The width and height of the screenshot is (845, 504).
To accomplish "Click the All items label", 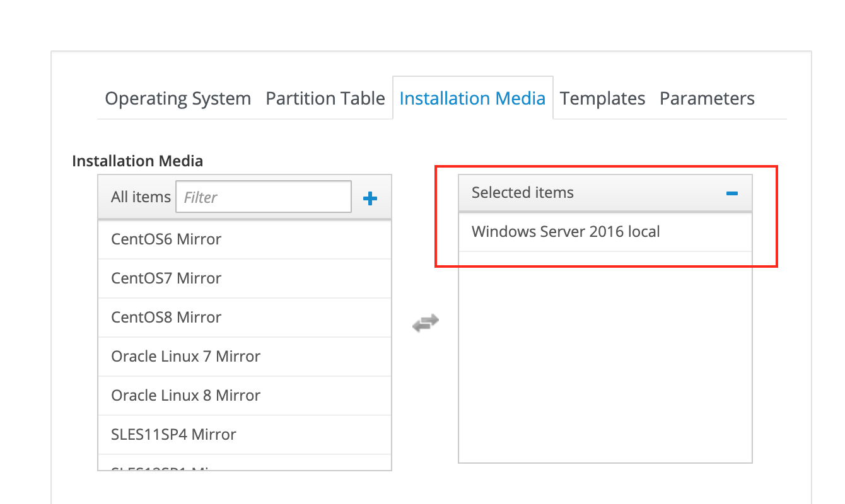I will pos(141,197).
